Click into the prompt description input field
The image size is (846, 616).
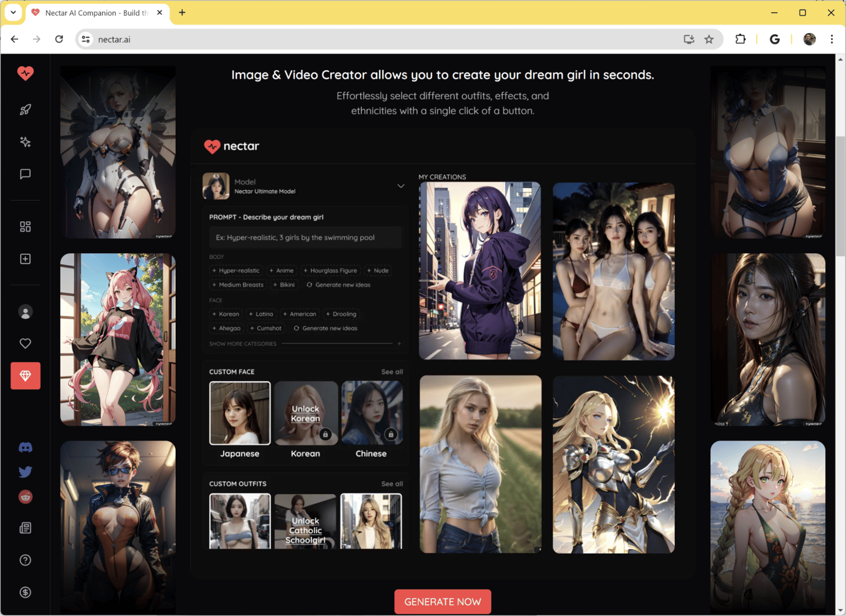point(305,237)
